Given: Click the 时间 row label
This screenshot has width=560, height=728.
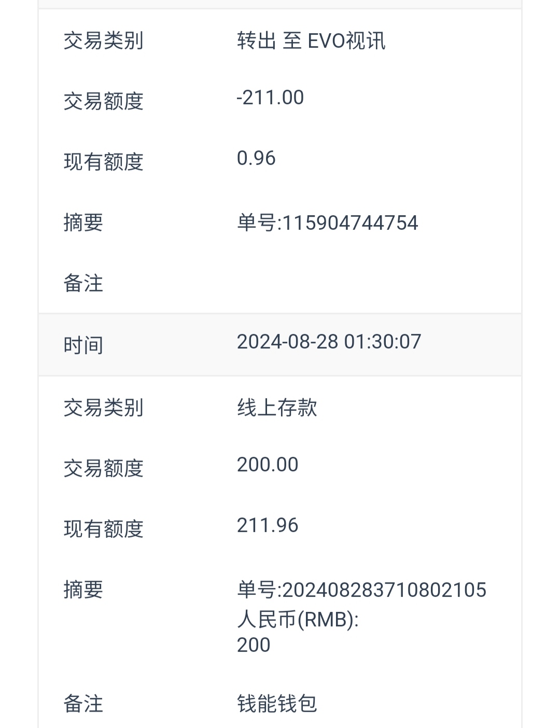Looking at the screenshot, I should (x=83, y=345).
